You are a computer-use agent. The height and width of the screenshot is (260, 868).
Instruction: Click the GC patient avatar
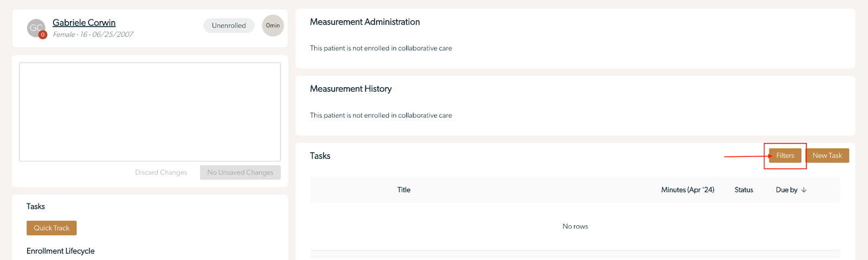pos(36,28)
